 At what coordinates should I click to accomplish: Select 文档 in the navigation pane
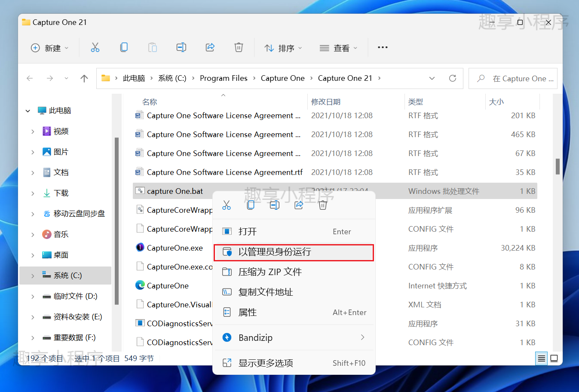click(61, 172)
